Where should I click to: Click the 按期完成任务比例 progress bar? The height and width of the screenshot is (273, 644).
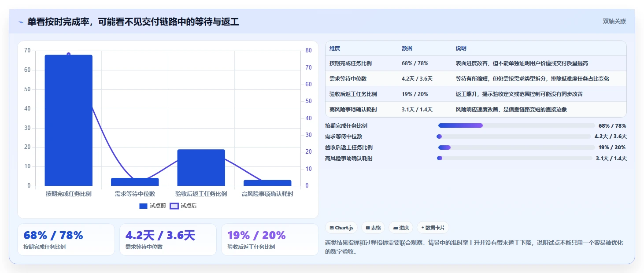[516, 125]
